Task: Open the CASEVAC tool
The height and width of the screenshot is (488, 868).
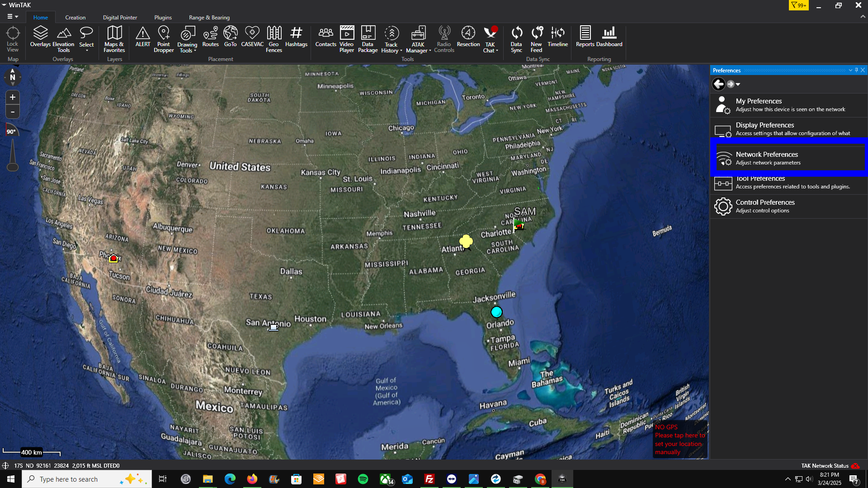Action: (252, 37)
